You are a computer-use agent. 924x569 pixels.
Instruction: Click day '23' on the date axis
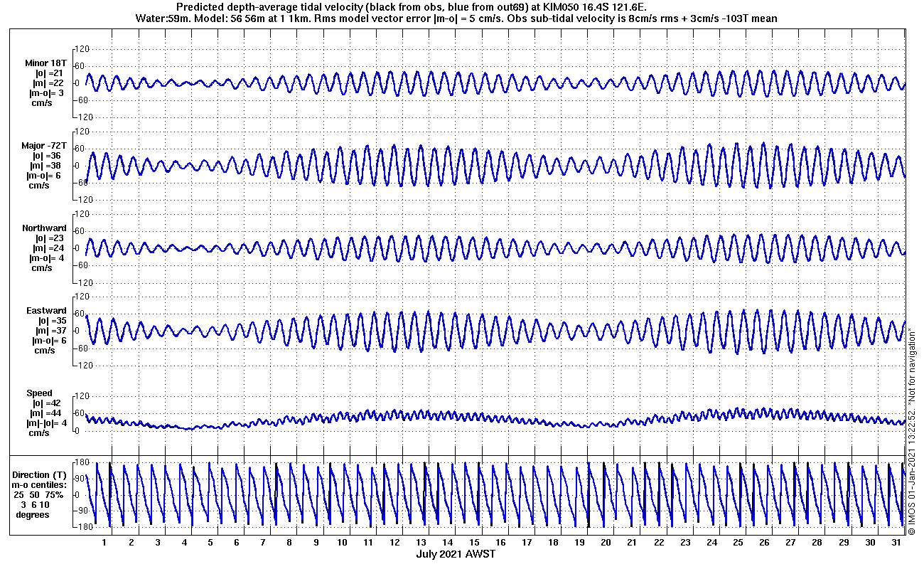pyautogui.click(x=685, y=542)
